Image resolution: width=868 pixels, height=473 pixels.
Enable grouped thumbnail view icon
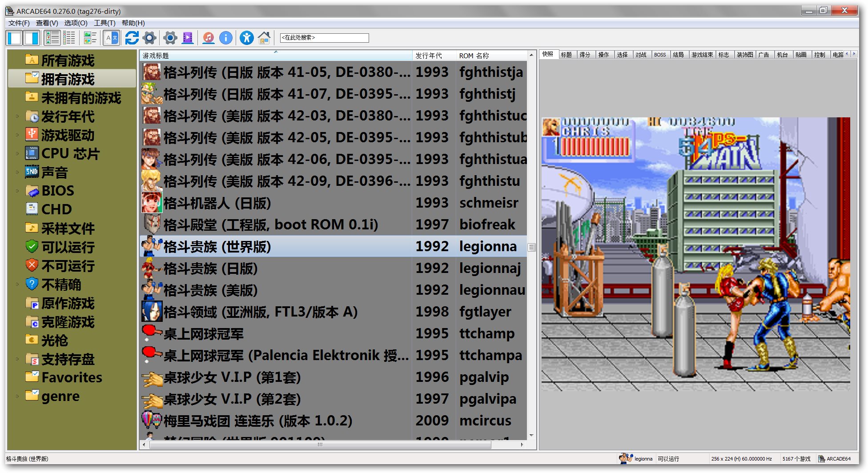(x=90, y=38)
